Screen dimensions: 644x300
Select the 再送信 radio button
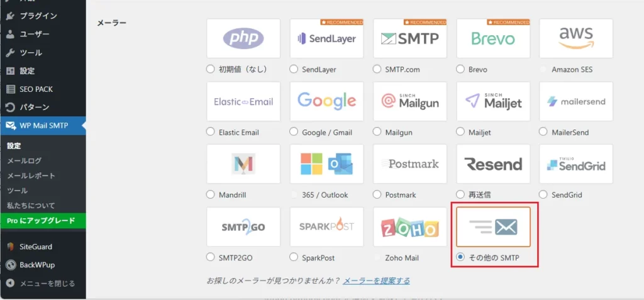click(x=460, y=194)
